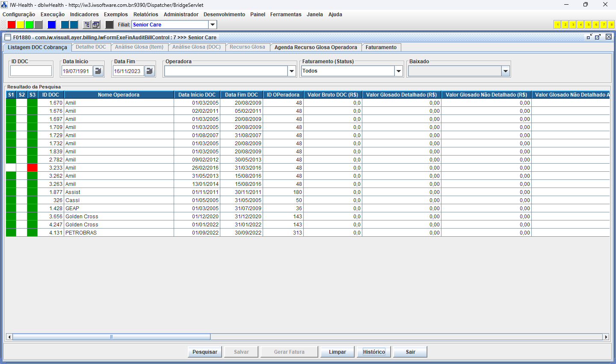Click the bright green square toolbar icon
The image size is (616, 364).
click(x=30, y=25)
